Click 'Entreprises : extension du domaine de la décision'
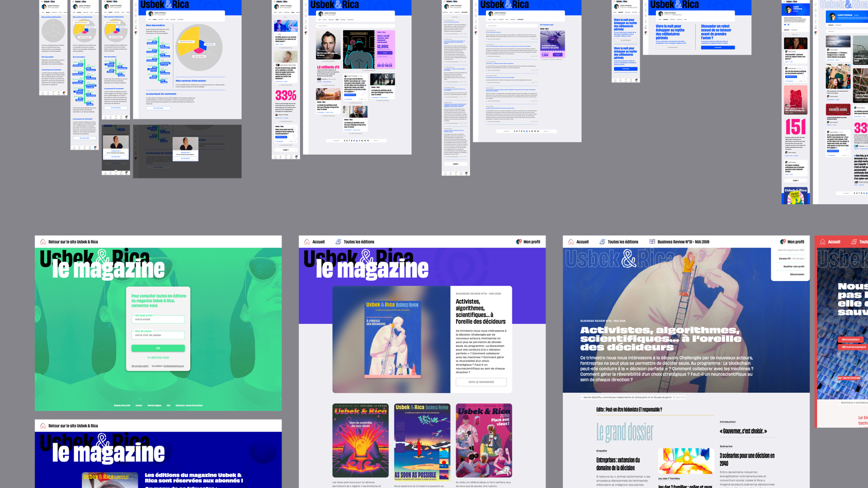This screenshot has height=488, width=868. click(x=618, y=464)
